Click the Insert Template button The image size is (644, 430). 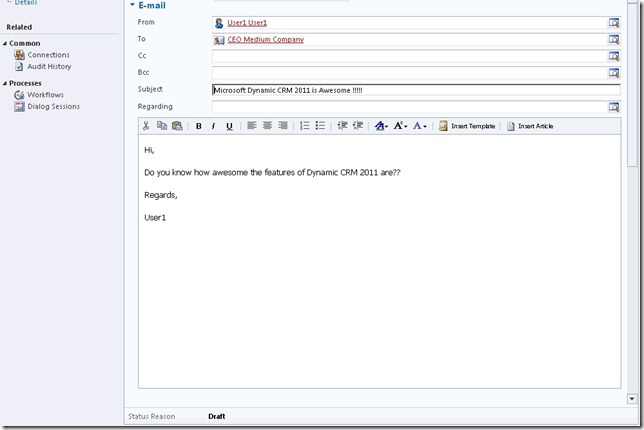tap(467, 126)
